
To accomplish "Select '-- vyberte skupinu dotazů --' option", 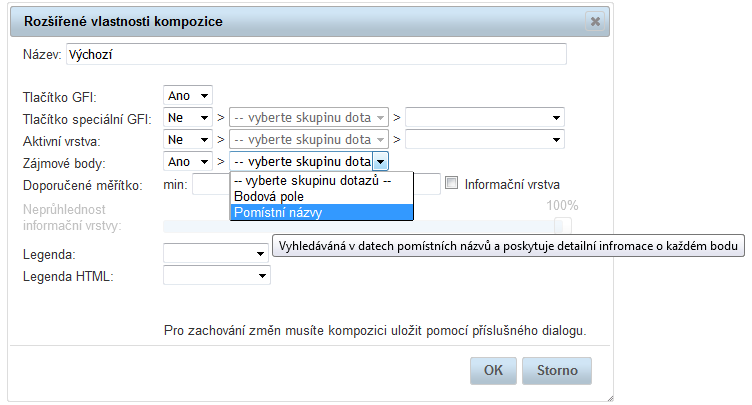I will pyautogui.click(x=321, y=181).
